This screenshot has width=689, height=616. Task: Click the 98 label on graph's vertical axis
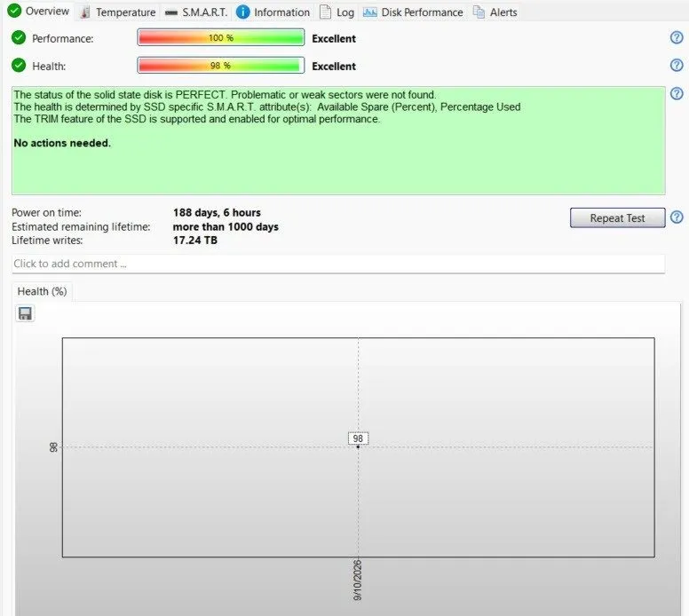[x=53, y=447]
